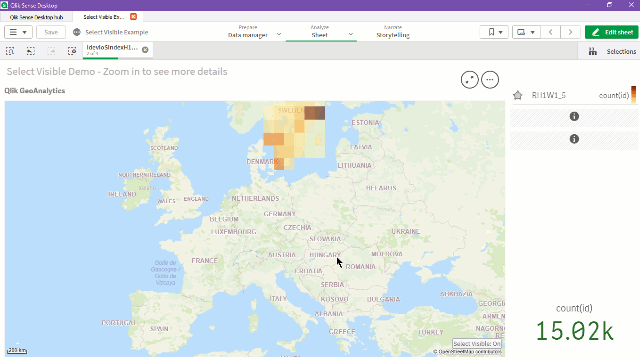Go to the next sheet arrow
The width and height of the screenshot is (640, 360).
click(570, 32)
